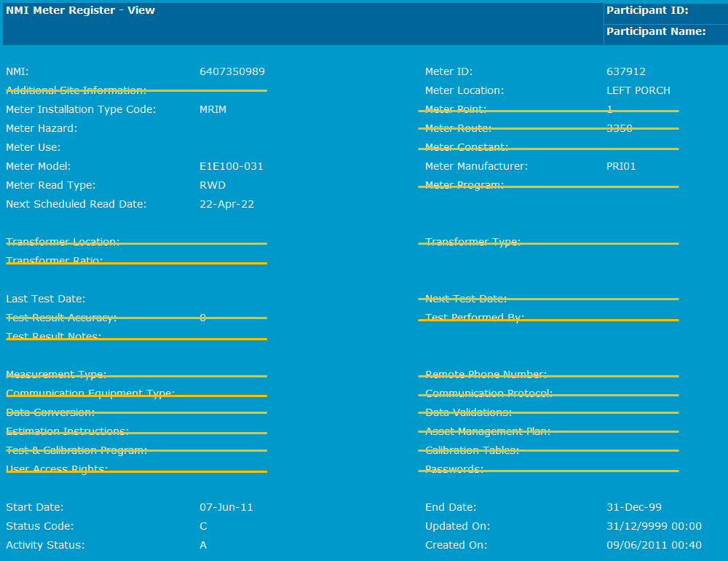Viewport: 728px width, 561px height.
Task: Click the NMI value 6407350989
Action: [x=232, y=71]
